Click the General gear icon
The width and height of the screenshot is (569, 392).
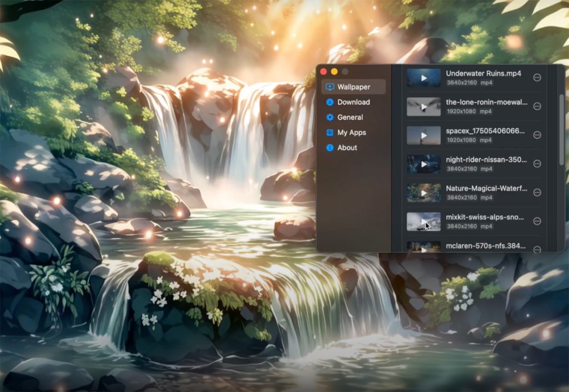330,118
